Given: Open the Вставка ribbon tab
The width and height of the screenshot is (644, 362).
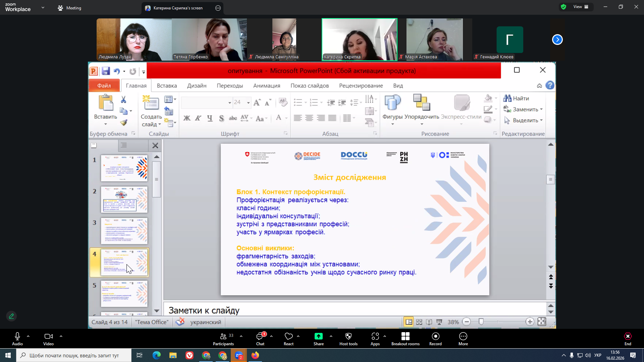Looking at the screenshot, I should (167, 85).
